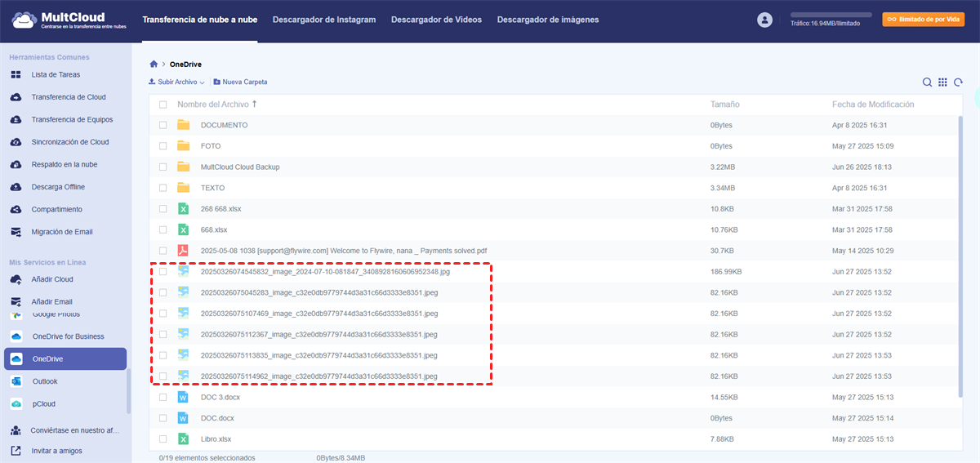Check the 20250326075113835 image checkbox
The height and width of the screenshot is (463, 980).
coord(163,355)
